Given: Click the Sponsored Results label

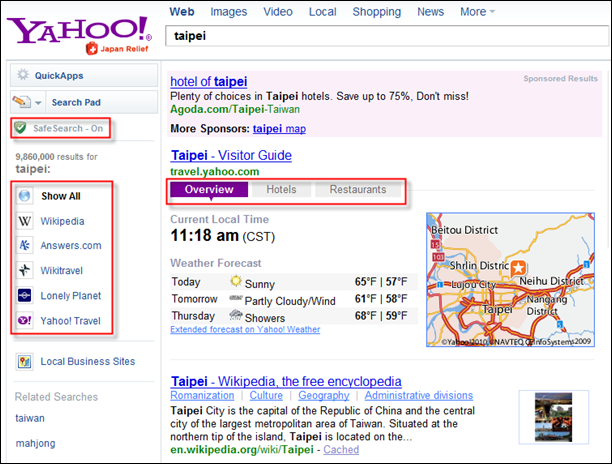Looking at the screenshot, I should [560, 78].
